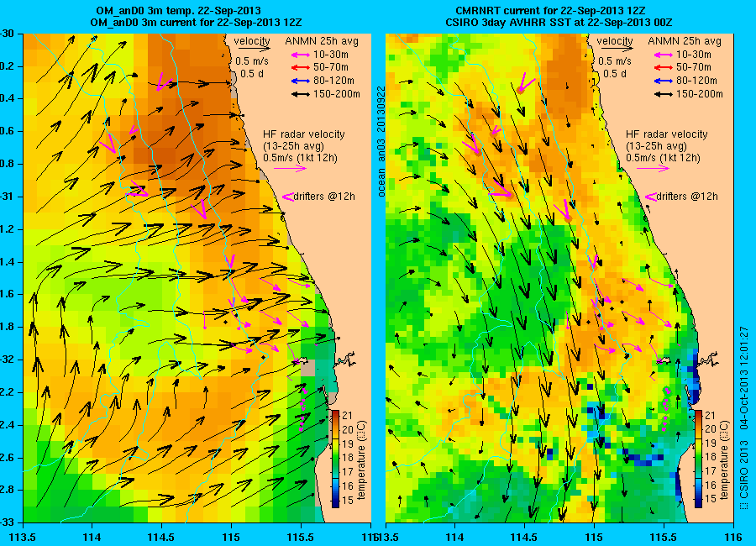Click the blue 80-120m arrow in right legend
Image resolution: width=756 pixels, height=546 pixels.
click(x=664, y=81)
